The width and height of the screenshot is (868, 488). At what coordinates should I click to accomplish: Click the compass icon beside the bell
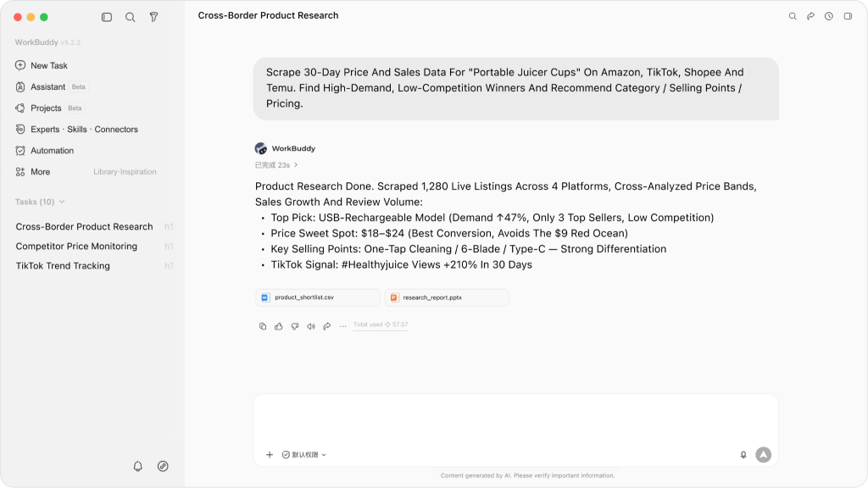163,466
